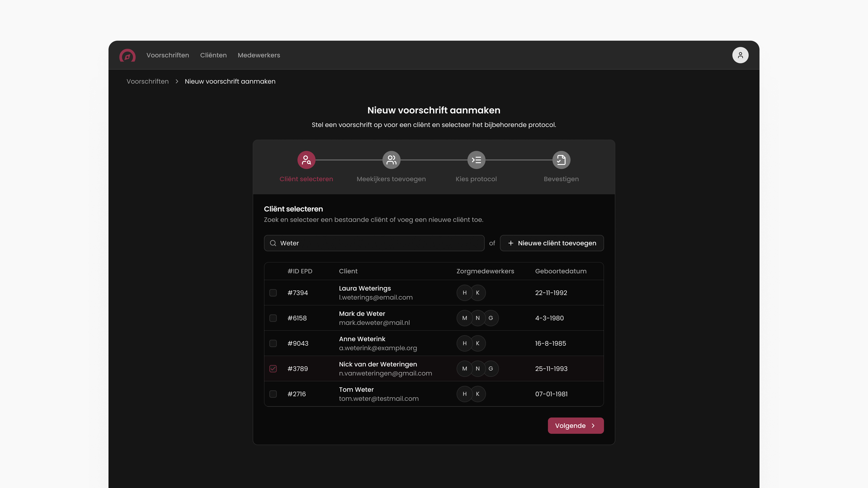Click birthdate 25-11-1993
This screenshot has height=488, width=868.
[x=551, y=368]
